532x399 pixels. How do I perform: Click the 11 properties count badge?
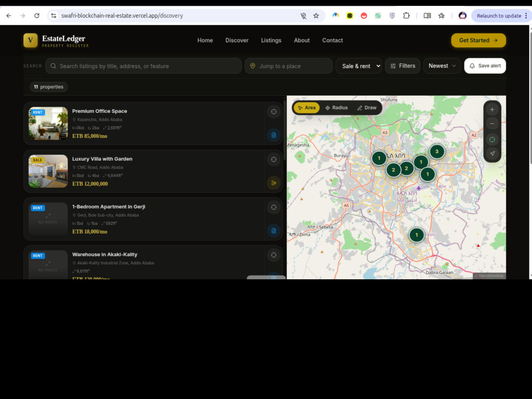[48, 87]
